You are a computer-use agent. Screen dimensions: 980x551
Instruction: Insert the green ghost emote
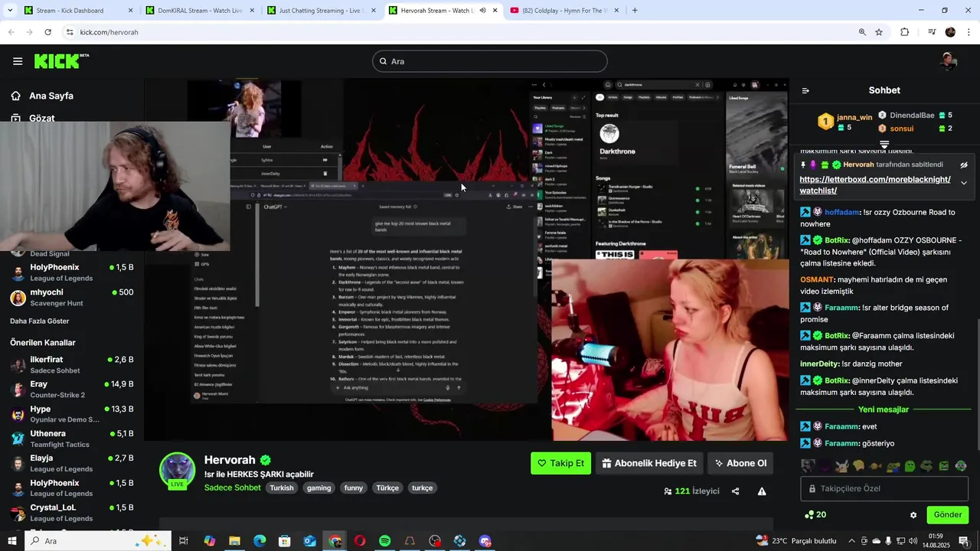coord(910,465)
